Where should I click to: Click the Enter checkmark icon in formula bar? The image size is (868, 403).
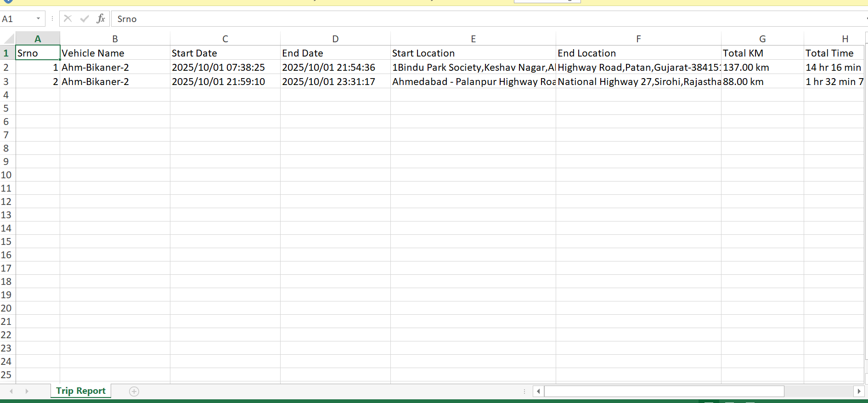coord(85,19)
